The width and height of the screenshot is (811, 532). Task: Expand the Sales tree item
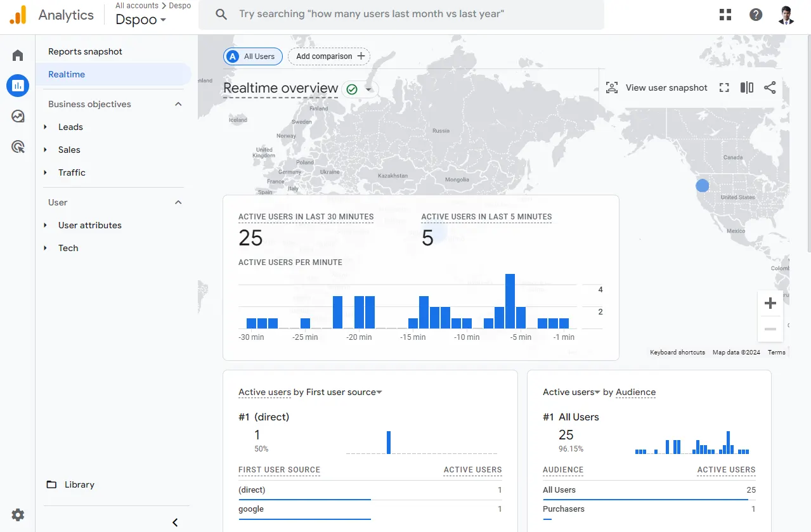coord(46,150)
